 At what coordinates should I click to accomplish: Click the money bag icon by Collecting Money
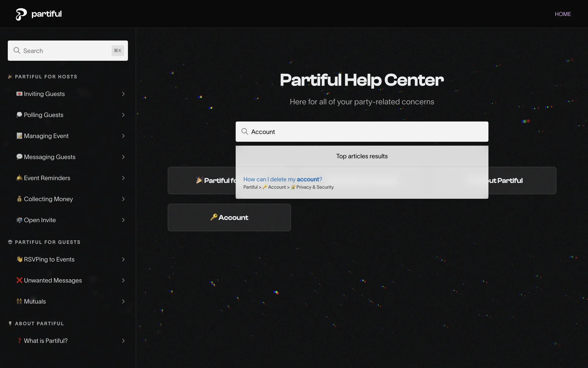(x=19, y=199)
